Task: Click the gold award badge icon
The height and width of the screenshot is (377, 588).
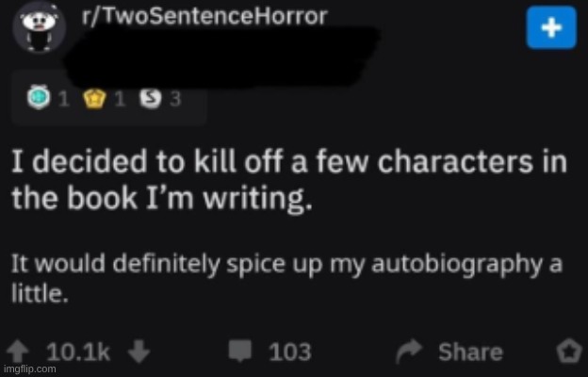Action: click(94, 99)
